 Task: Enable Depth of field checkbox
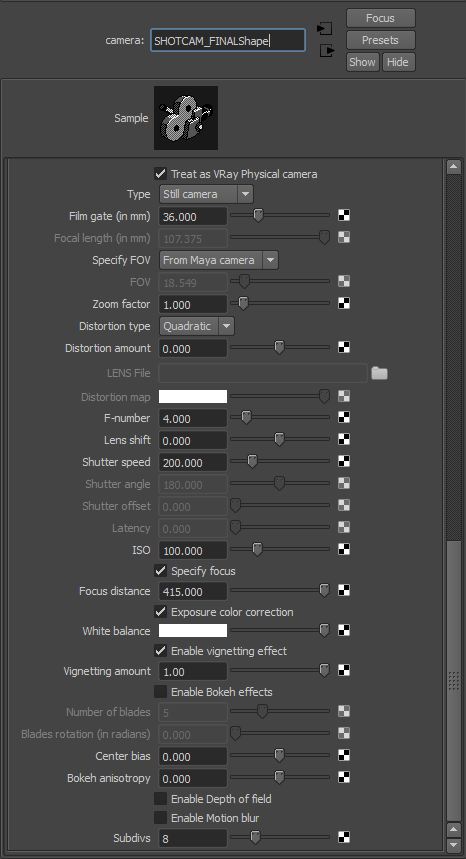160,799
